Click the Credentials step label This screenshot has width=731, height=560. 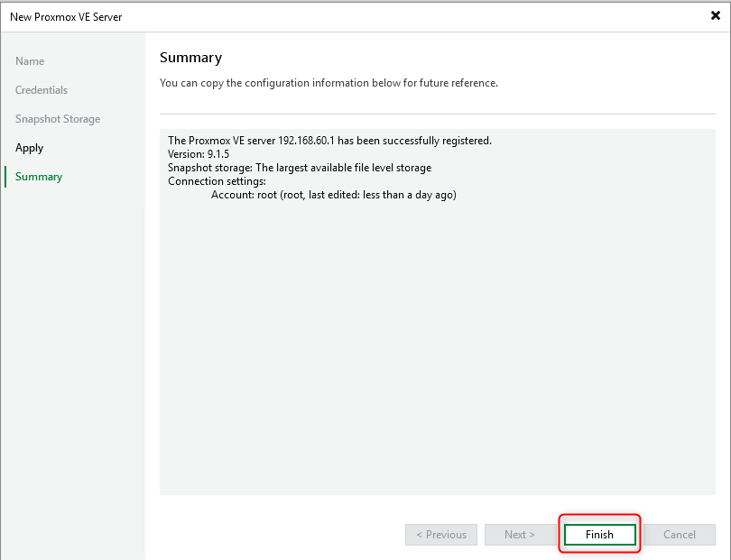click(x=41, y=89)
